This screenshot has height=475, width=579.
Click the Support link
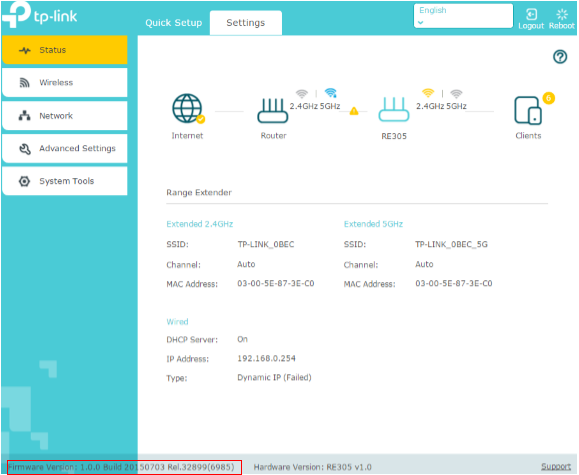pos(556,467)
